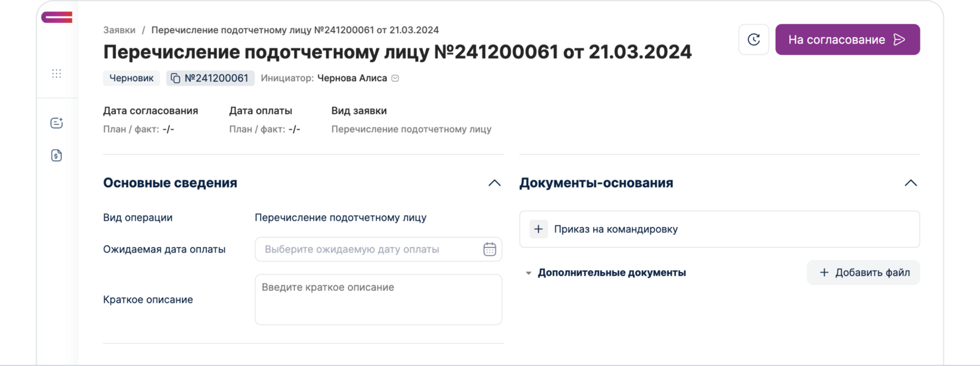Collapse the Основные сведения section

coord(494,183)
